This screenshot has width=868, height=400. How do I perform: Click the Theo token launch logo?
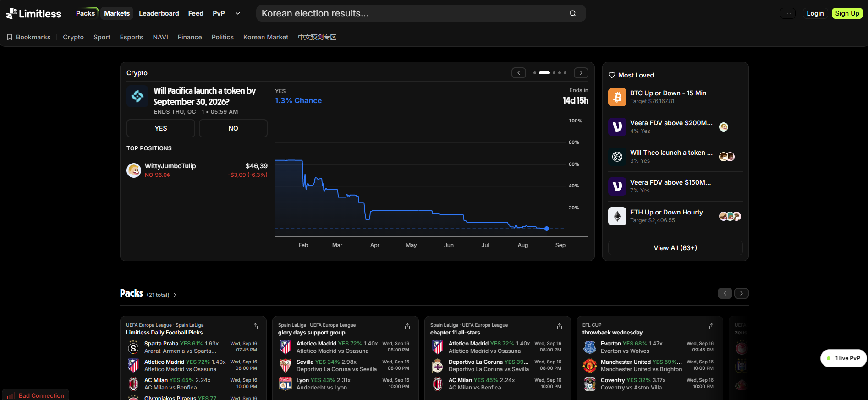617,157
